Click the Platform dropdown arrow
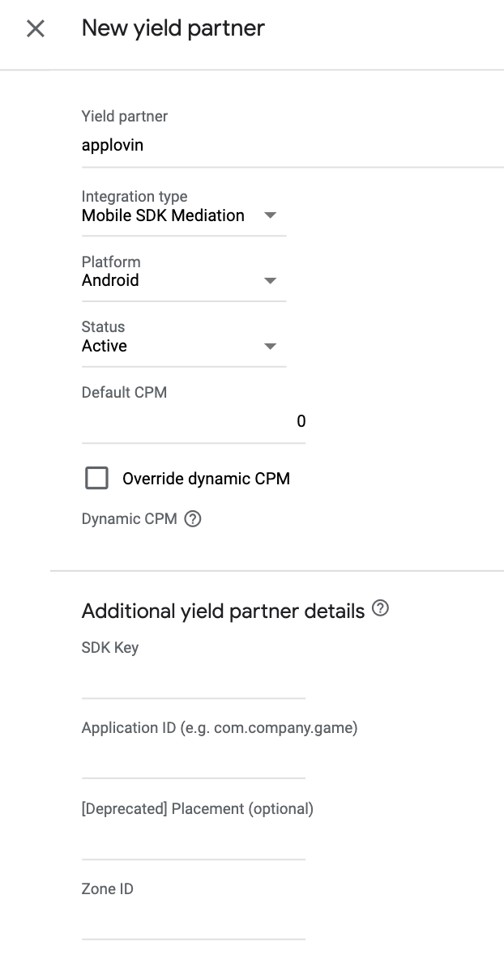Image resolution: width=504 pixels, height=980 pixels. pyautogui.click(x=271, y=281)
